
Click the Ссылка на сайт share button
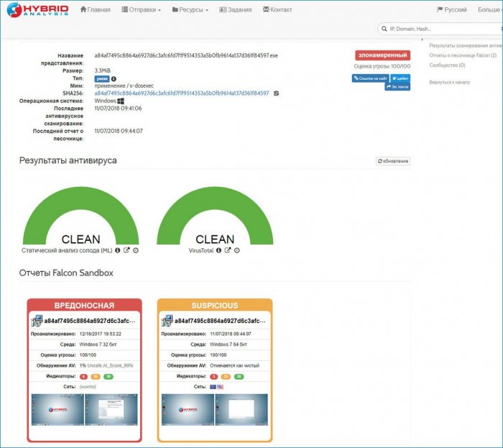click(x=370, y=78)
